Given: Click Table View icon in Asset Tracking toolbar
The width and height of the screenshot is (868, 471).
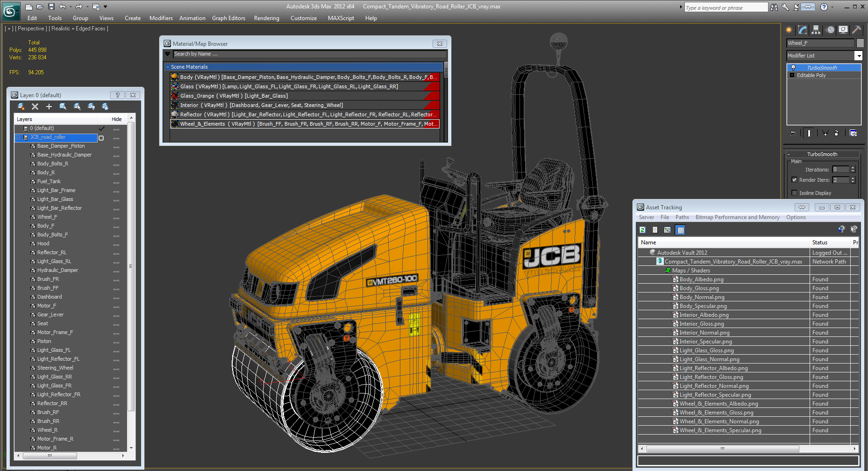Looking at the screenshot, I should (680, 230).
